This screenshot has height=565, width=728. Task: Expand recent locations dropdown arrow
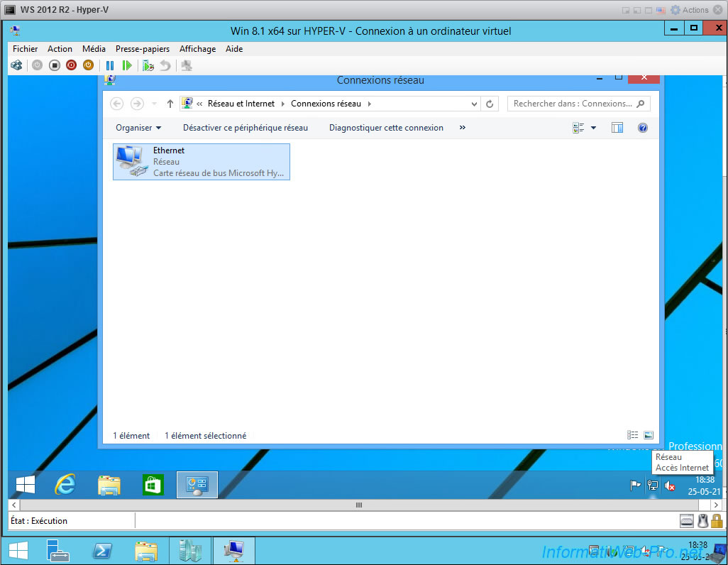pyautogui.click(x=154, y=104)
